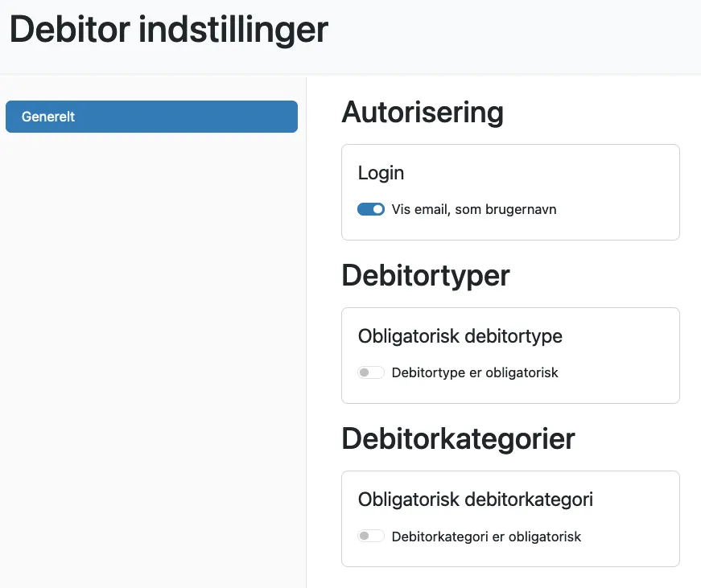The height and width of the screenshot is (588, 701).
Task: Turn on 'Debitorkategori er obligatorisk'
Action: 371,535
